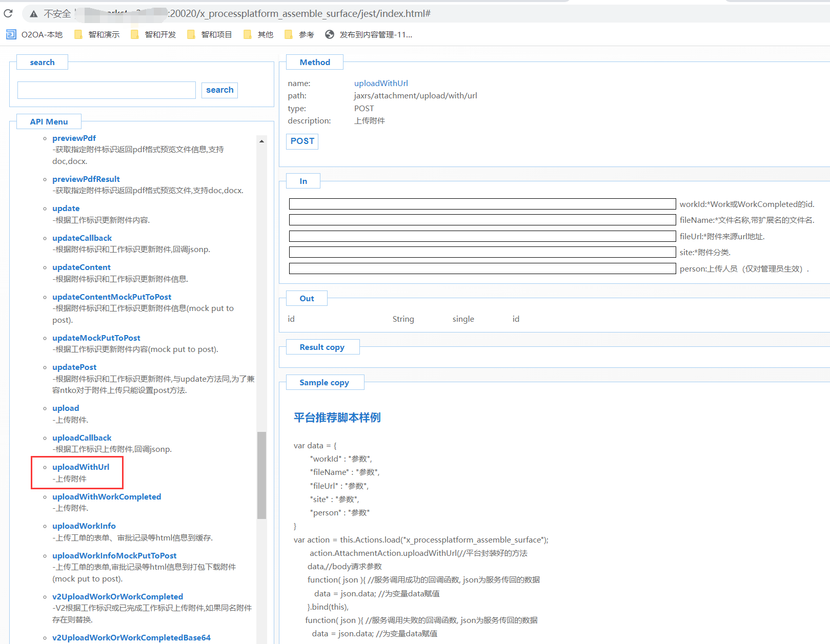
Task: Click the API search text field
Action: 107,90
